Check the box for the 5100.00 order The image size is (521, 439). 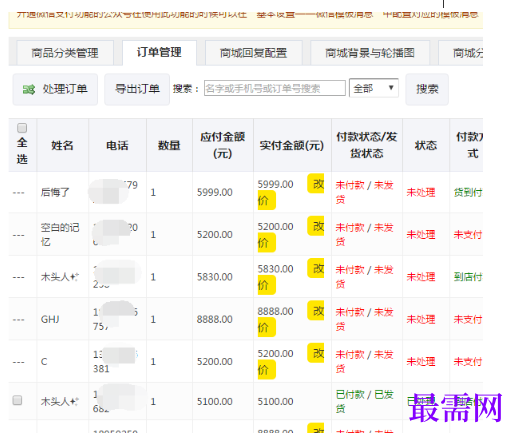point(17,400)
